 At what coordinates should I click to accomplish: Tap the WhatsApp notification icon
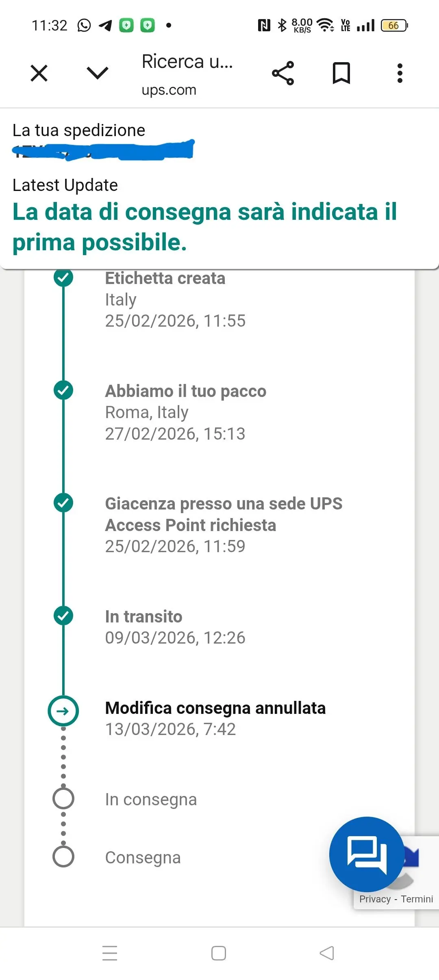(x=84, y=25)
